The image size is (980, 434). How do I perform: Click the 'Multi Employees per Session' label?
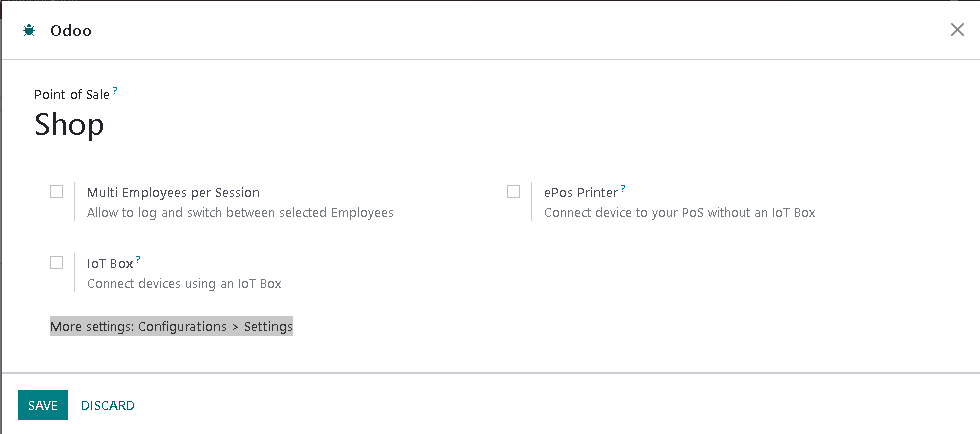(x=173, y=193)
